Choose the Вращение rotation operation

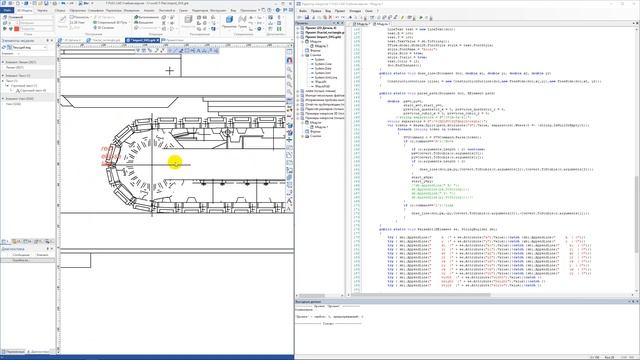coord(144,23)
